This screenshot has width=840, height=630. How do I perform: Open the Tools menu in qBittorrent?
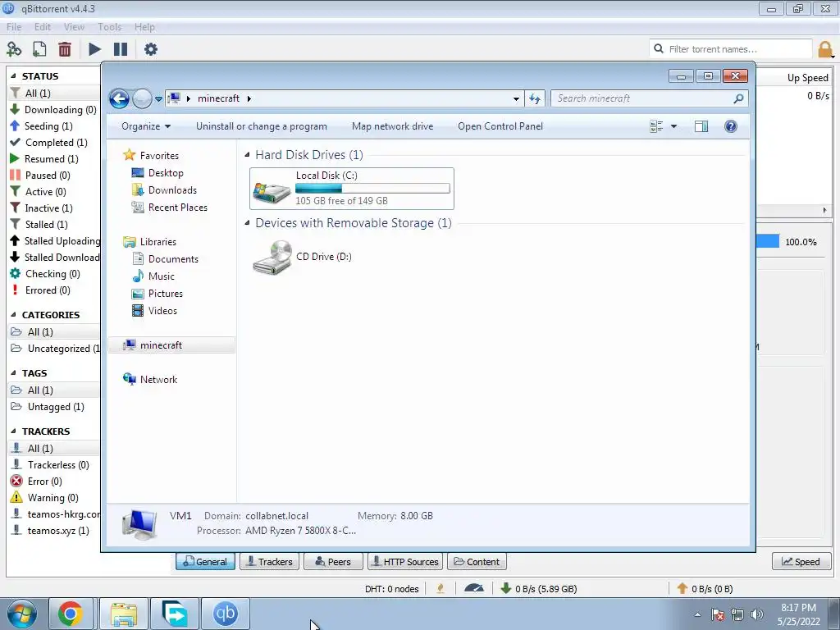pos(109,27)
